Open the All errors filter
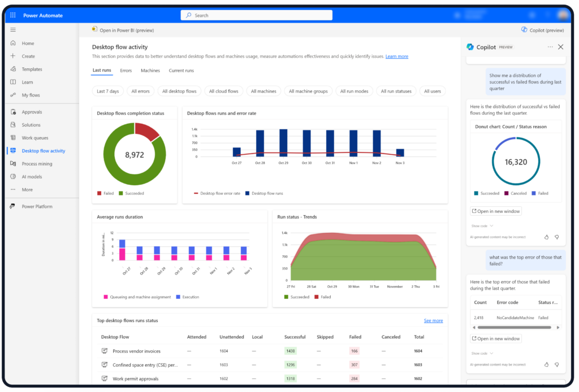 click(x=140, y=91)
